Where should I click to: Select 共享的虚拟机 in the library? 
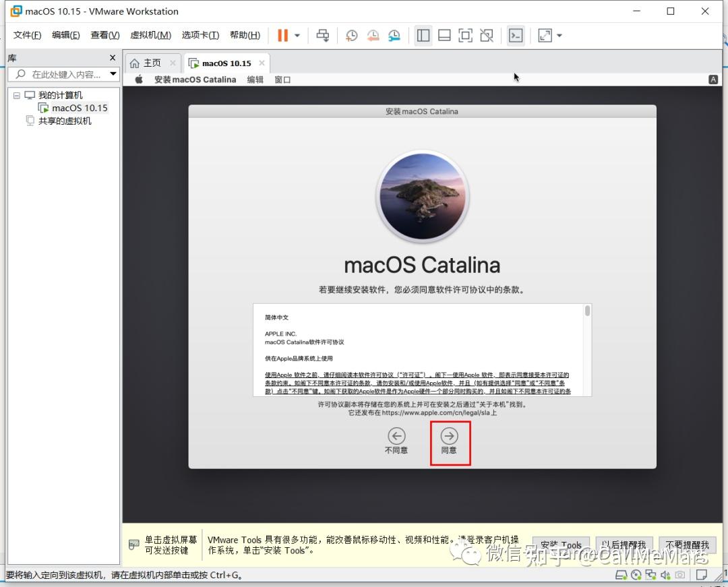pyautogui.click(x=65, y=121)
